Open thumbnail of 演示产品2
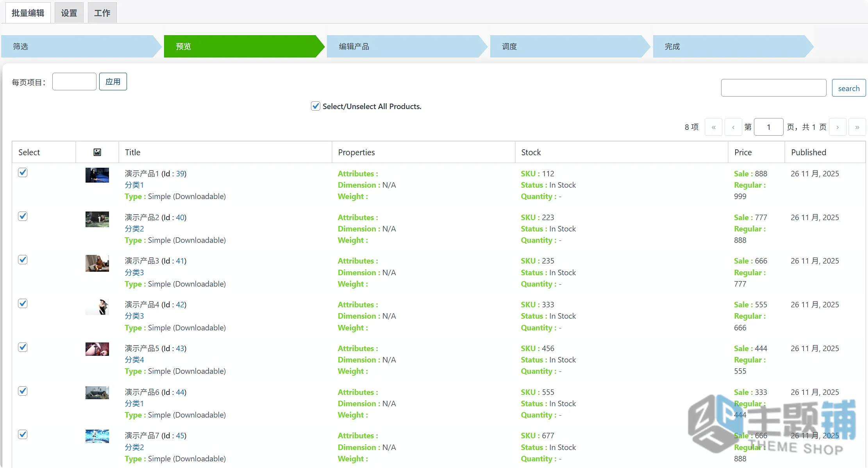Screen dimensions: 868x468 pos(97,219)
